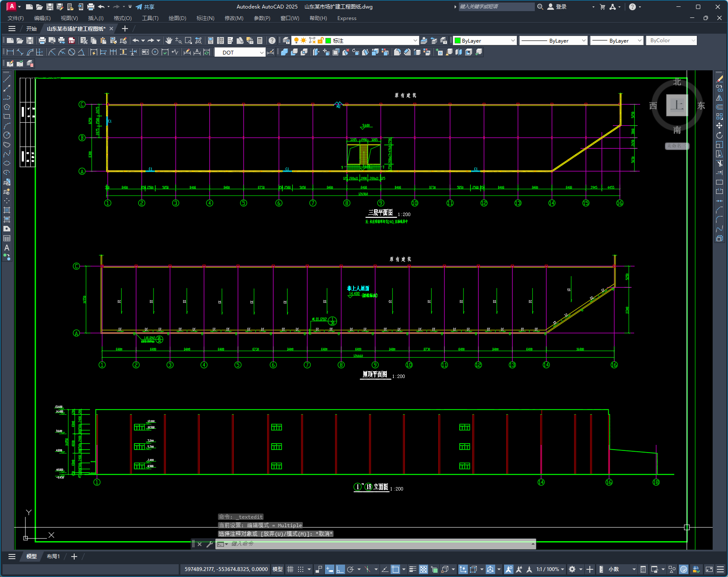This screenshot has width=728, height=577.
Task: Toggle Ortho mode in status bar
Action: [340, 569]
